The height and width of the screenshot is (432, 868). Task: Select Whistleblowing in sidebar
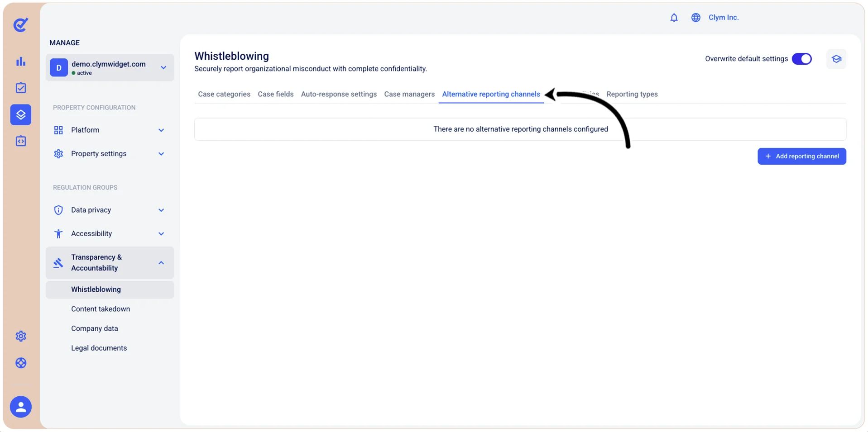tap(110, 290)
